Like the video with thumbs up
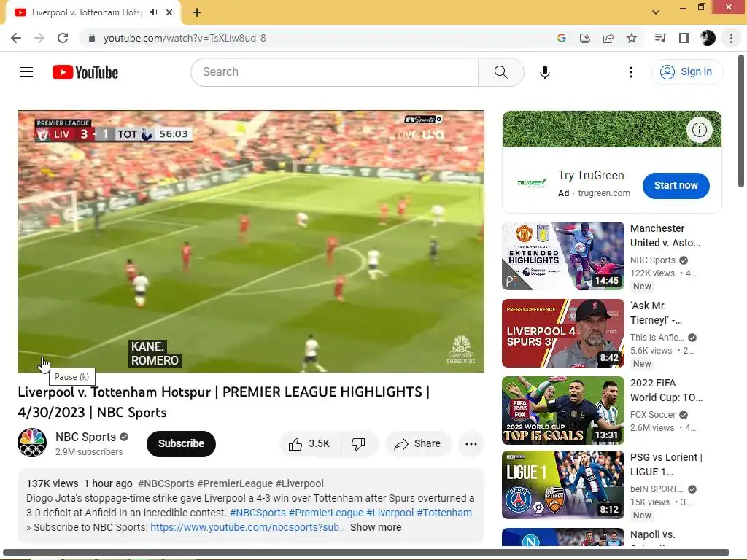This screenshot has height=560, width=747. tap(309, 444)
